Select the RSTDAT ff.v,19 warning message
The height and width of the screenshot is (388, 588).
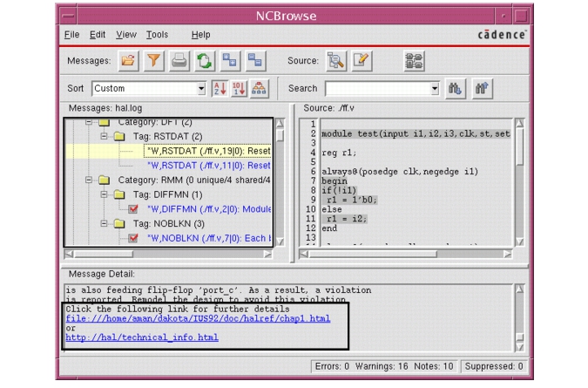(207, 151)
